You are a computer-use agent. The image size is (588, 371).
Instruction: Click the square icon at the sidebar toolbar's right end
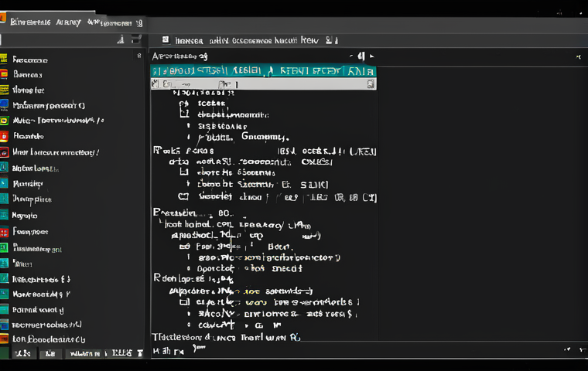(137, 39)
